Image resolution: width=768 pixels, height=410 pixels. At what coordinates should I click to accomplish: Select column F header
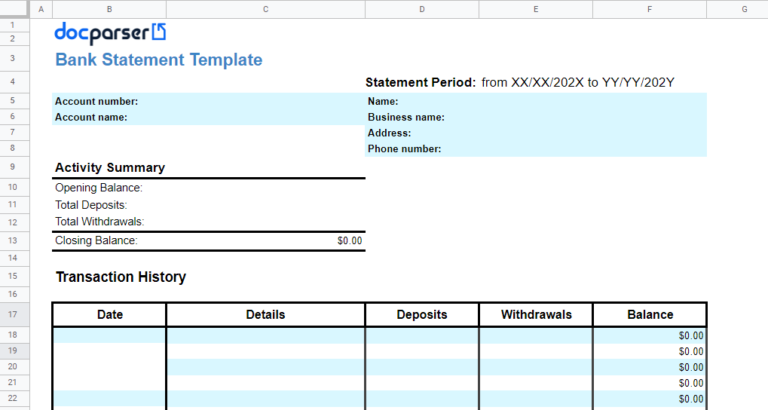coord(649,9)
